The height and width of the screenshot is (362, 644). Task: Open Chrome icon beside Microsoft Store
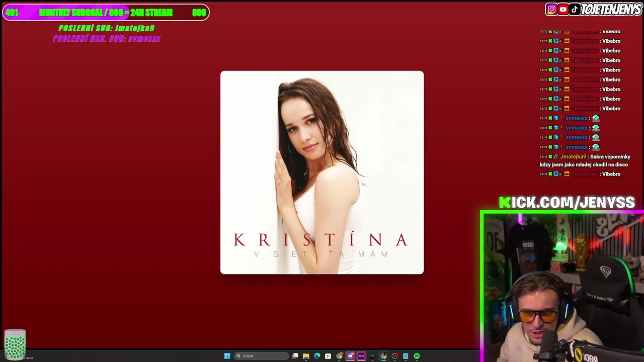coord(340,356)
